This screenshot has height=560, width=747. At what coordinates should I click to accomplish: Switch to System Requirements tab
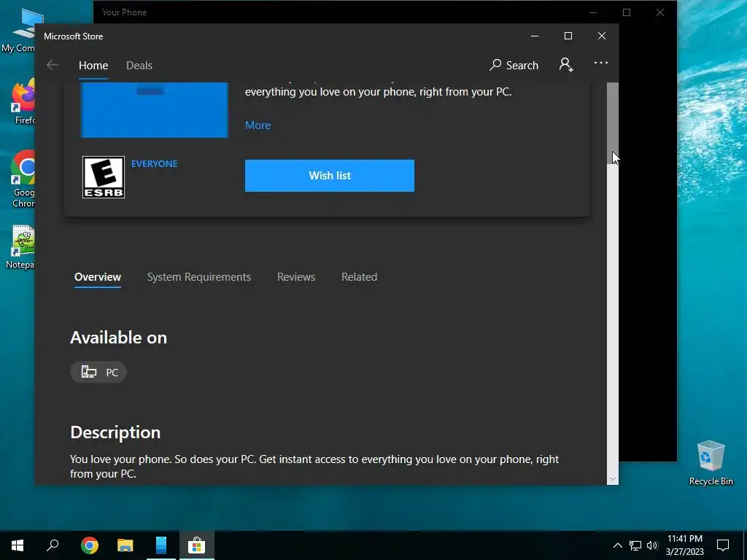tap(198, 277)
